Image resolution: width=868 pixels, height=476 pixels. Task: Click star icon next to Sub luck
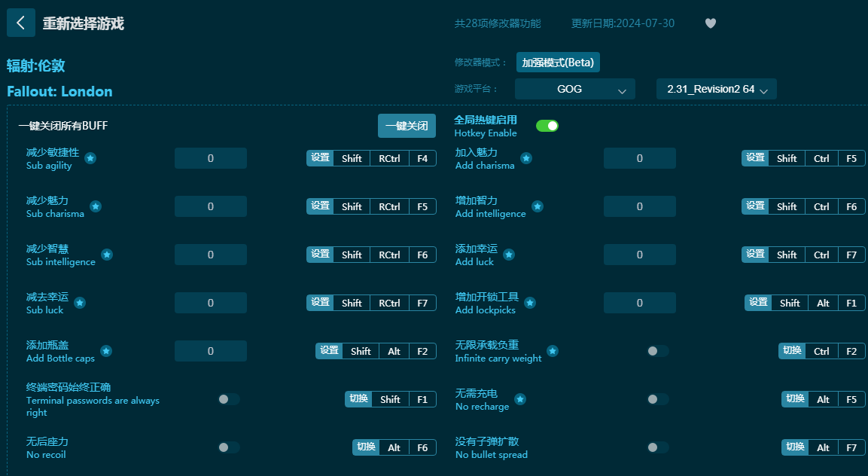(80, 303)
